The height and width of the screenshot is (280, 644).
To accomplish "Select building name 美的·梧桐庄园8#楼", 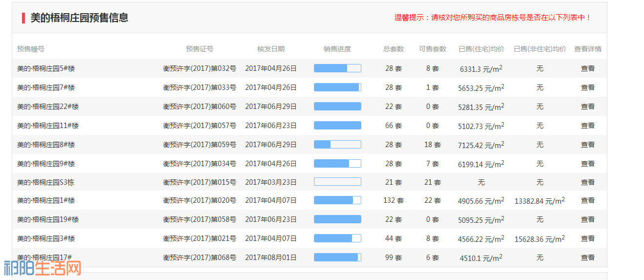I will pos(46,145).
